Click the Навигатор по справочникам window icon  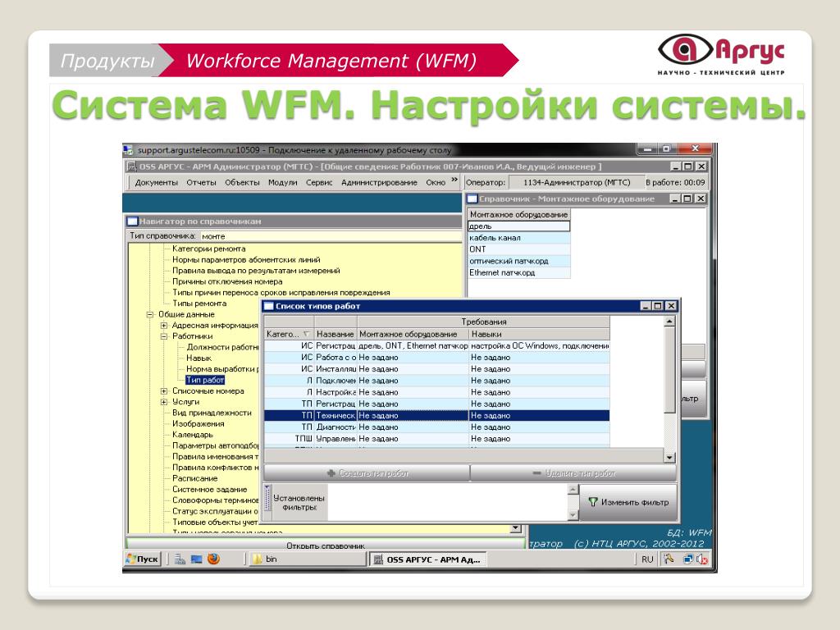tap(132, 221)
